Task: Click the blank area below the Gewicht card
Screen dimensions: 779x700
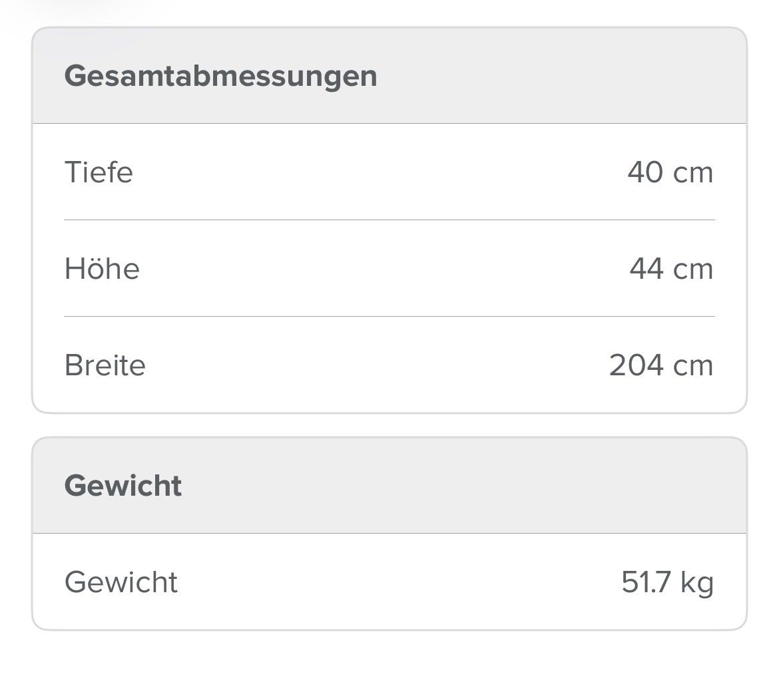Action: 389,665
